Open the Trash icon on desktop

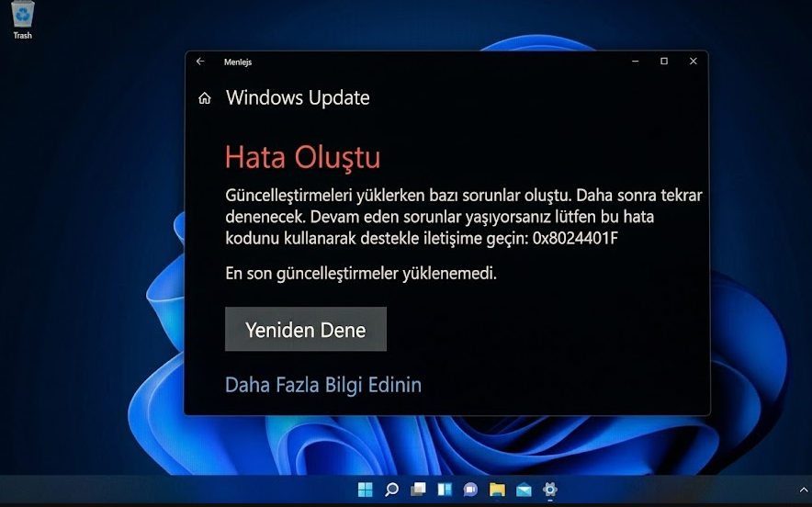[x=22, y=19]
